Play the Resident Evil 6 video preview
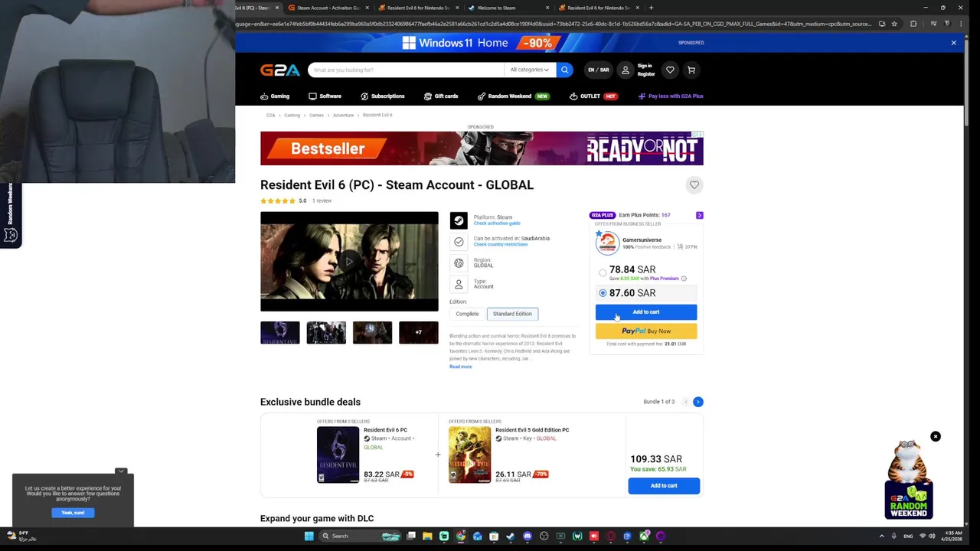This screenshot has width=980, height=551. 349,262
